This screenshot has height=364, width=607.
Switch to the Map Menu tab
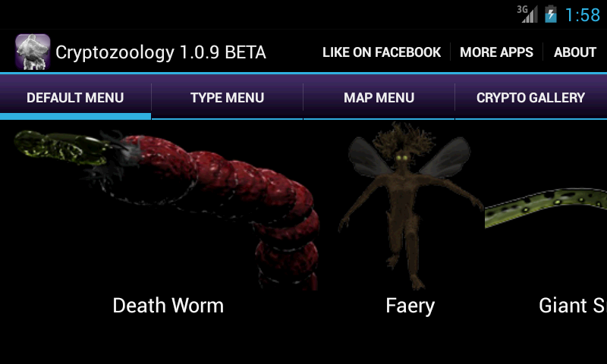[x=379, y=98]
